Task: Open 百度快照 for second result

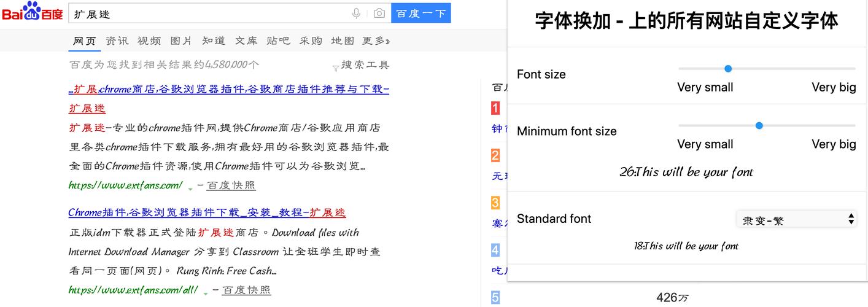Action: click(x=246, y=290)
